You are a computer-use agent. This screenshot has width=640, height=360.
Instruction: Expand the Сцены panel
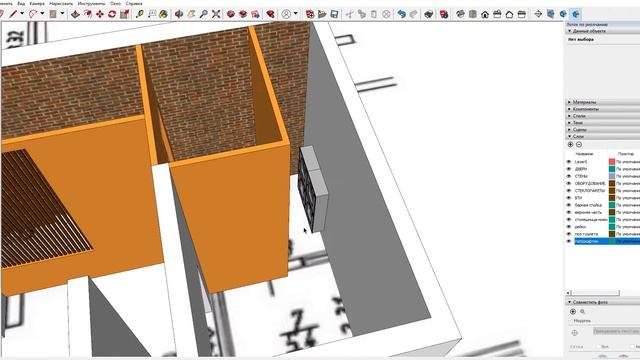tap(602, 129)
